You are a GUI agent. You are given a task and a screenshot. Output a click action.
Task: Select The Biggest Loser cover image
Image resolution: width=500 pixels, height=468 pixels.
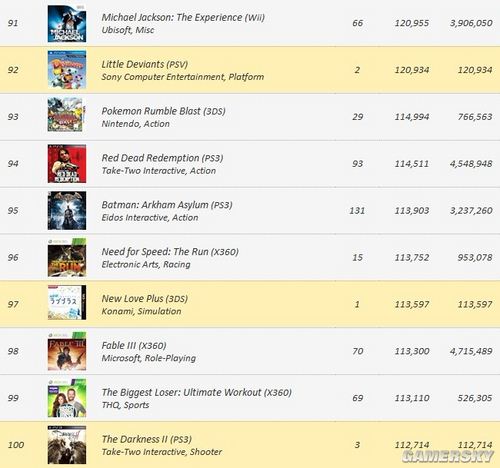point(67,398)
